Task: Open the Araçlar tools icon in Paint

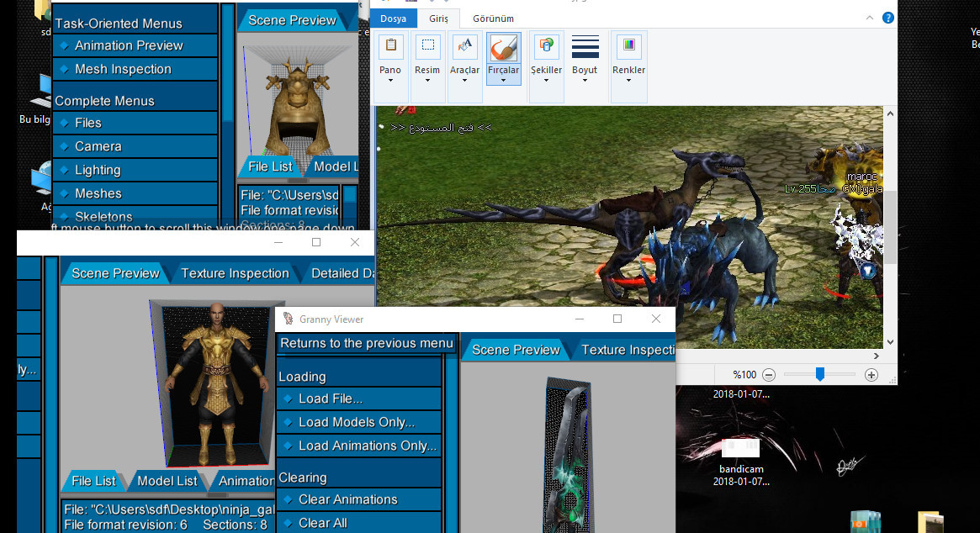Action: click(x=464, y=46)
